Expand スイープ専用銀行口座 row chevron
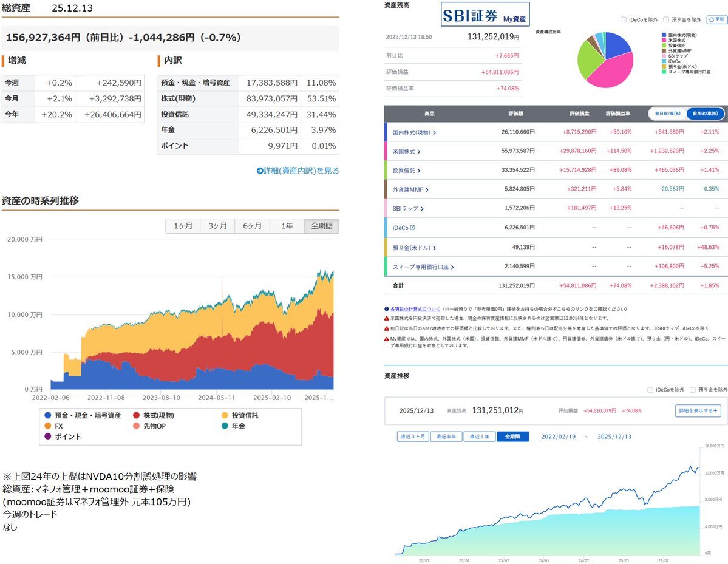This screenshot has height=564, width=728. [x=452, y=267]
